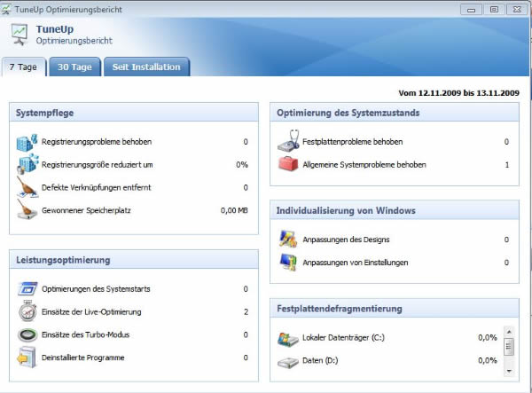Click the Gewonnener Speicherplatz label
The width and height of the screenshot is (532, 393).
coord(86,210)
